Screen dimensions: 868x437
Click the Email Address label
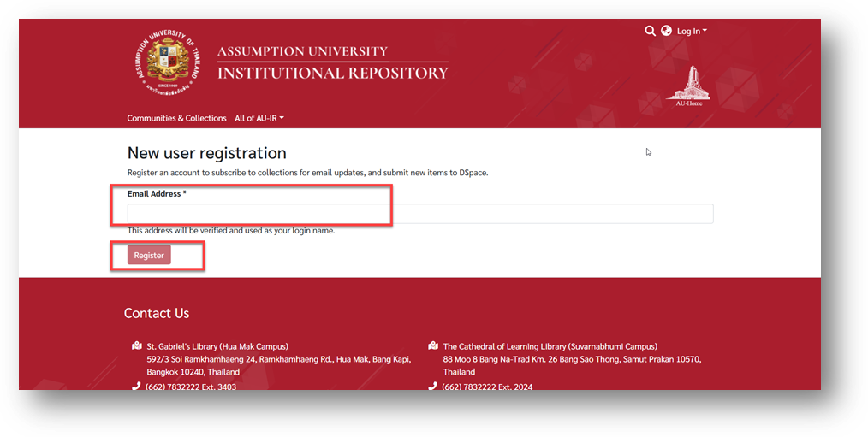pyautogui.click(x=156, y=194)
